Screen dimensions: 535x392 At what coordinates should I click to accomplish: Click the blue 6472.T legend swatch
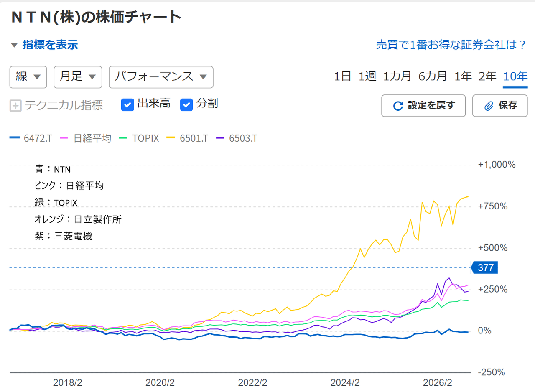point(15,138)
